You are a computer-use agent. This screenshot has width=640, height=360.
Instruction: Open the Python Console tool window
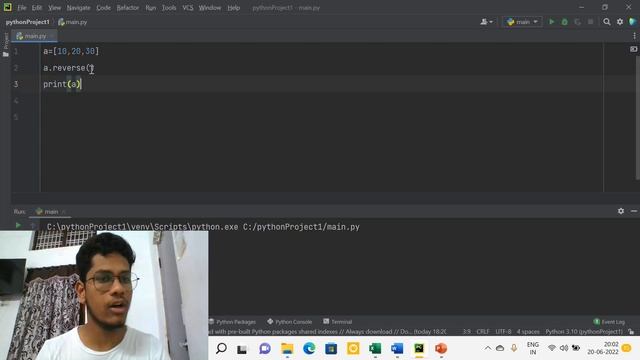coord(289,322)
